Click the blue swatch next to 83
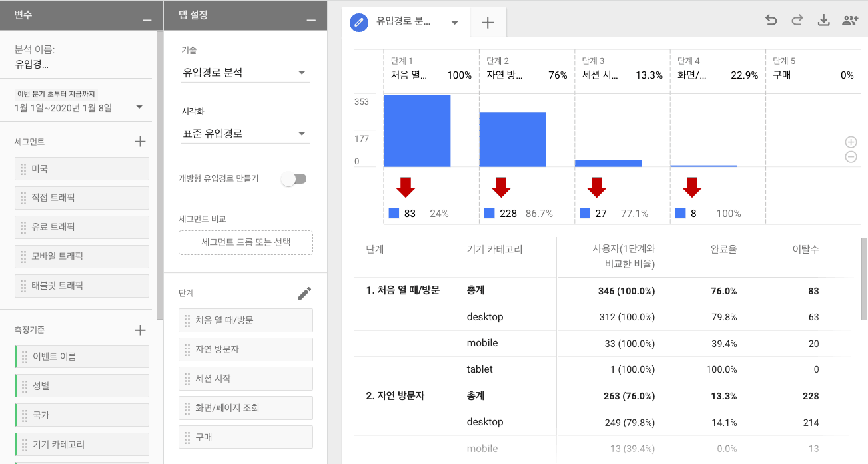 click(394, 214)
